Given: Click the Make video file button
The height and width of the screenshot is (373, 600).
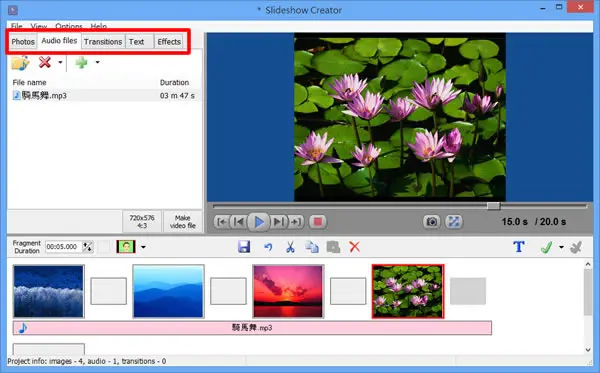Looking at the screenshot, I should 183,222.
